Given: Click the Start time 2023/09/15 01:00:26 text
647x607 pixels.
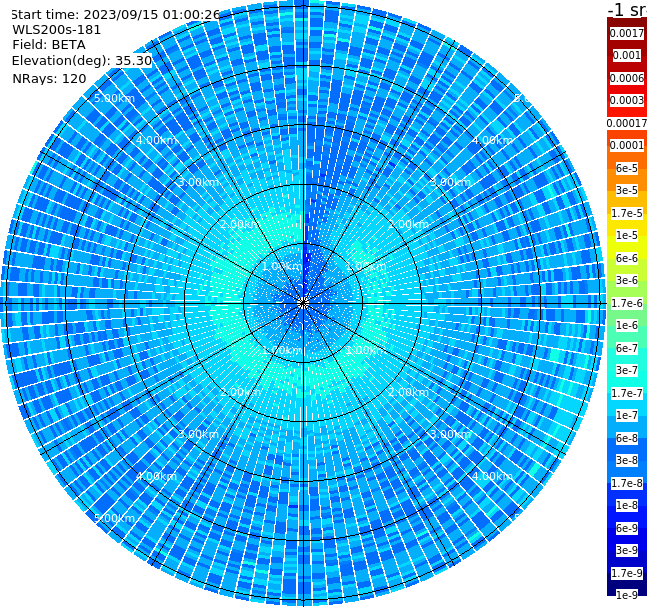Looking at the screenshot, I should pyautogui.click(x=115, y=15).
